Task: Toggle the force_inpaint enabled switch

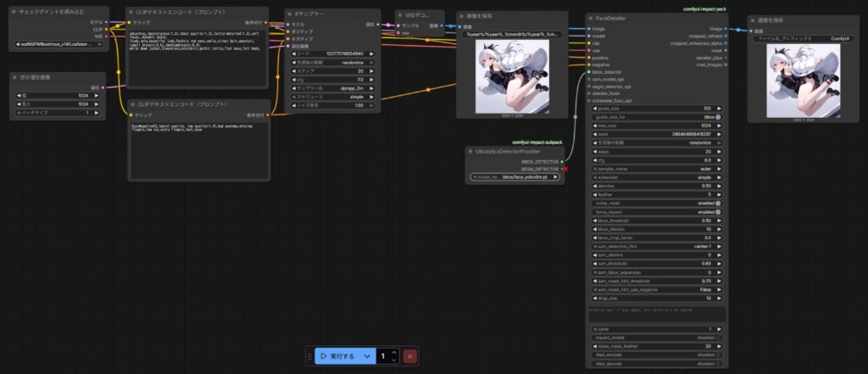Action: click(717, 212)
